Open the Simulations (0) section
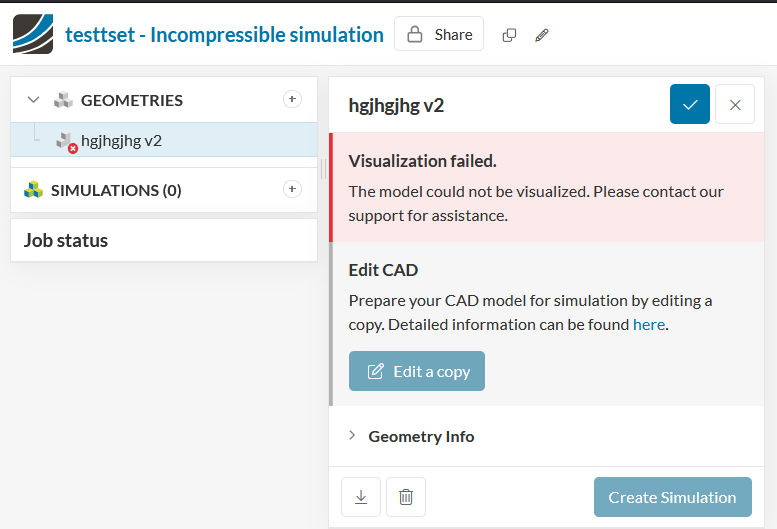This screenshot has width=777, height=529. coord(116,190)
